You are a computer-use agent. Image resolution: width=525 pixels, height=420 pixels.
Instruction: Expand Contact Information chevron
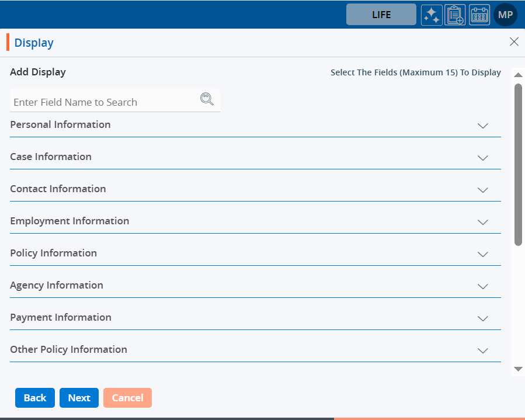pos(482,190)
